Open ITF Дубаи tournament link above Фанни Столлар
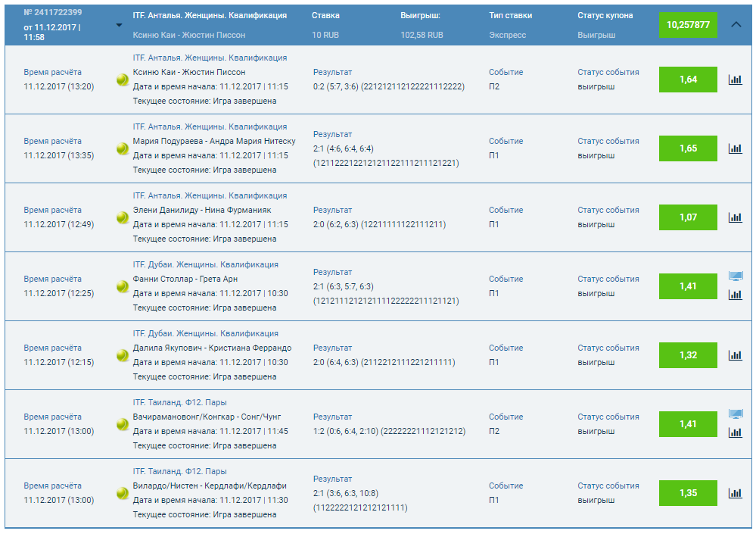The image size is (756, 534). pyautogui.click(x=205, y=265)
